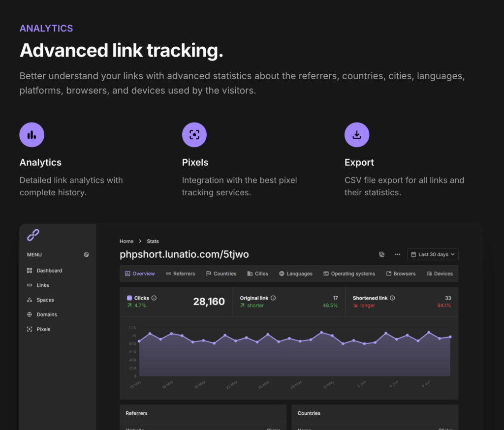Screen dimensions: 504x430
Task: Open Spaces from the sidebar
Action: point(45,300)
